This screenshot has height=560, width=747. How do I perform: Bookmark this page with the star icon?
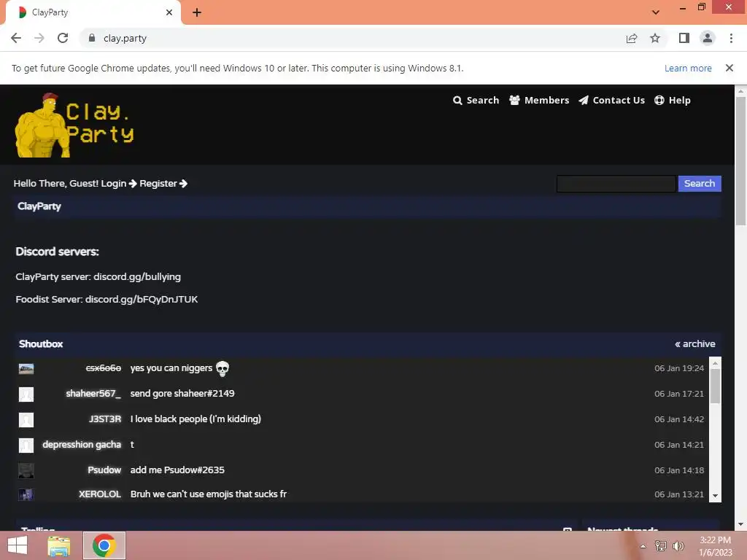point(655,38)
